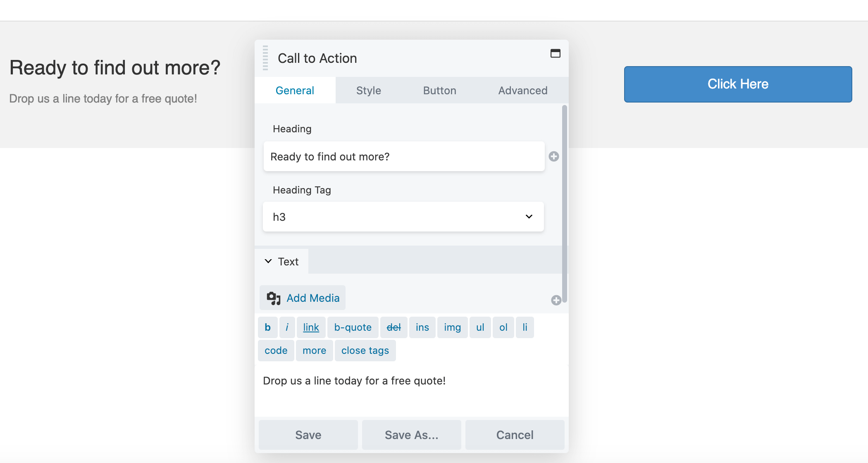
Task: Insert a link with the link button
Action: pyautogui.click(x=310, y=327)
